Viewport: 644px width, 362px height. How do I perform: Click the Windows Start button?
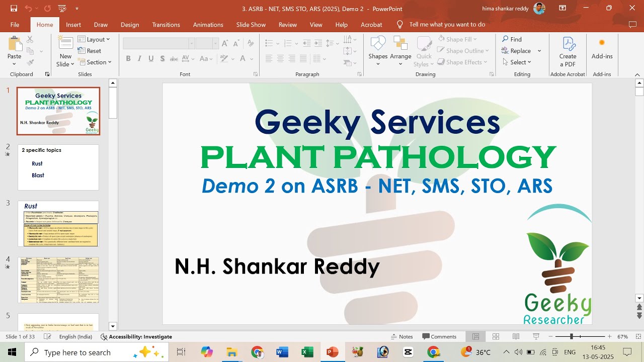point(12,352)
